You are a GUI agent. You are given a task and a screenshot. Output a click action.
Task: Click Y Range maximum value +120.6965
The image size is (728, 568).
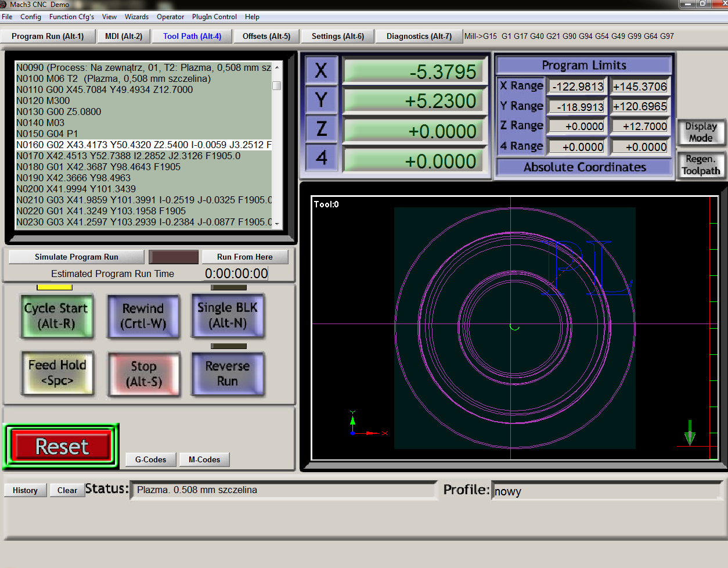pos(640,107)
